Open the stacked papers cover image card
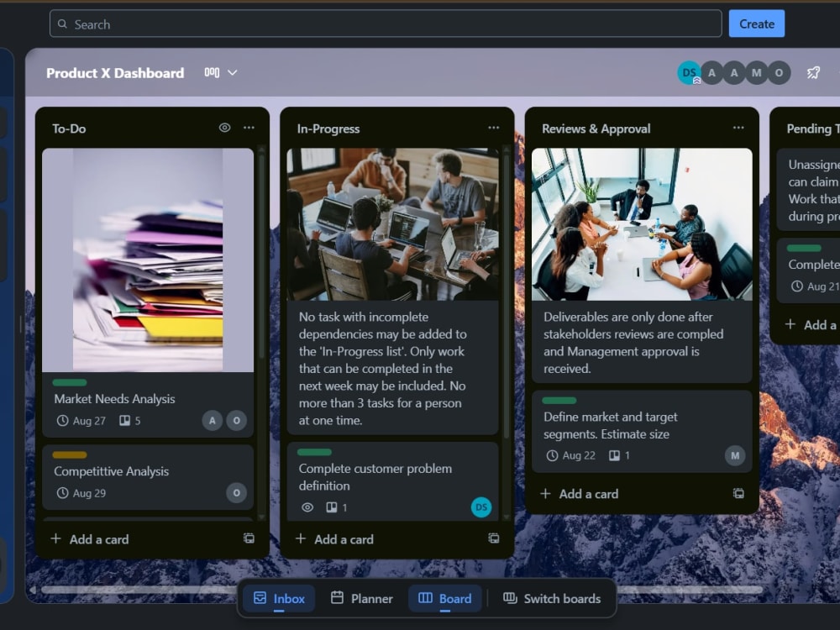The width and height of the screenshot is (840, 630). tap(148, 260)
